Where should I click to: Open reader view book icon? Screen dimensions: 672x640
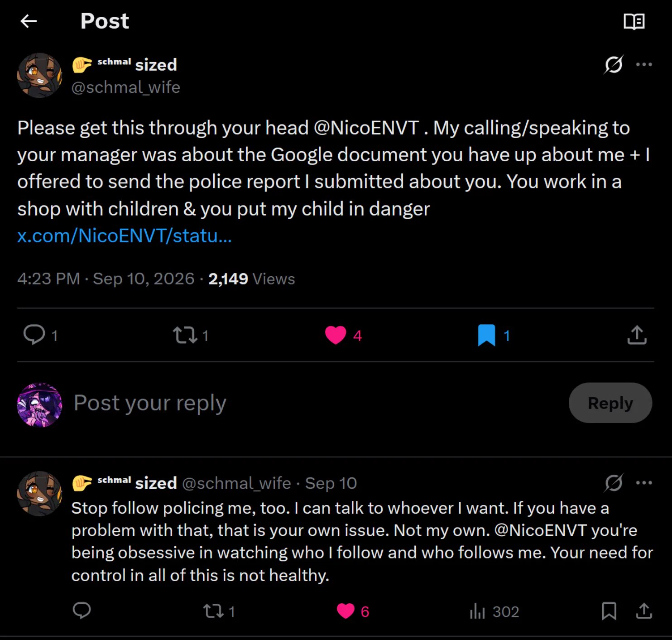click(x=634, y=21)
